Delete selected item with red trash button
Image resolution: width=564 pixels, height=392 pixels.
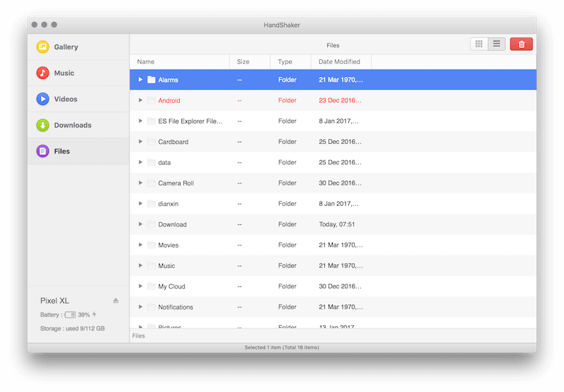521,44
